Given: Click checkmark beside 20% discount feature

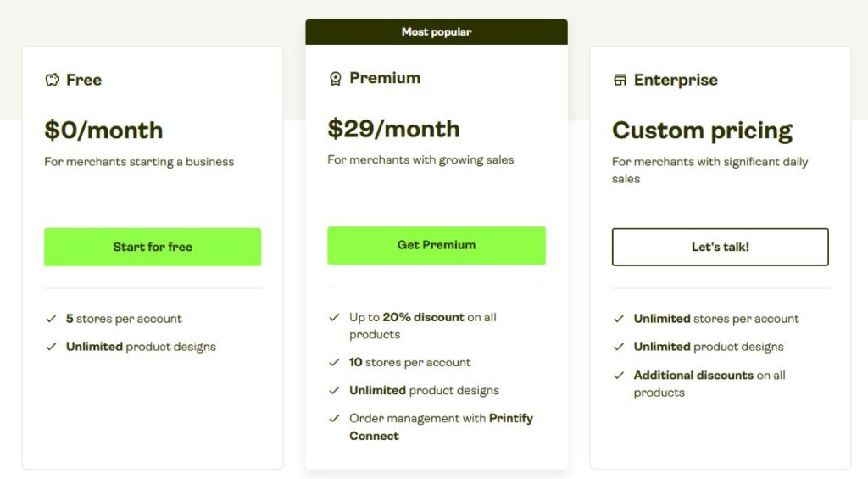Looking at the screenshot, I should (x=334, y=317).
